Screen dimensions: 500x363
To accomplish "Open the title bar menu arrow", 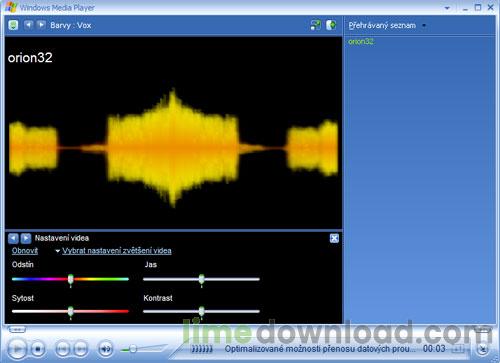I will pos(447,8).
